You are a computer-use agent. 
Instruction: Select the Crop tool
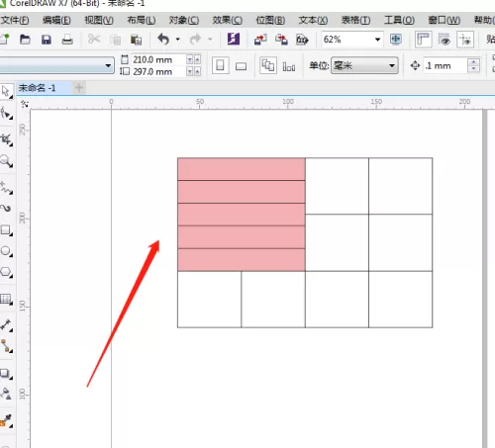(x=6, y=139)
